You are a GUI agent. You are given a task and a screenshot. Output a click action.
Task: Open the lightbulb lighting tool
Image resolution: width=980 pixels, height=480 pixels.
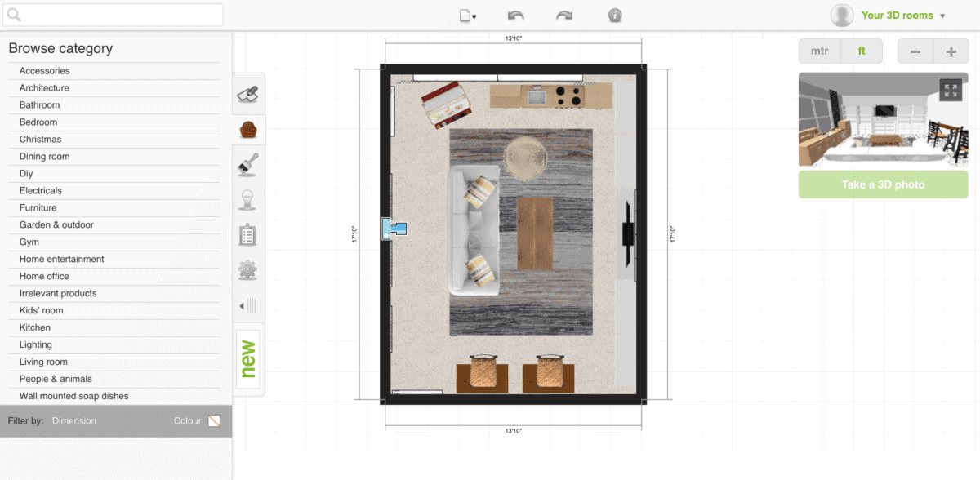tap(247, 200)
